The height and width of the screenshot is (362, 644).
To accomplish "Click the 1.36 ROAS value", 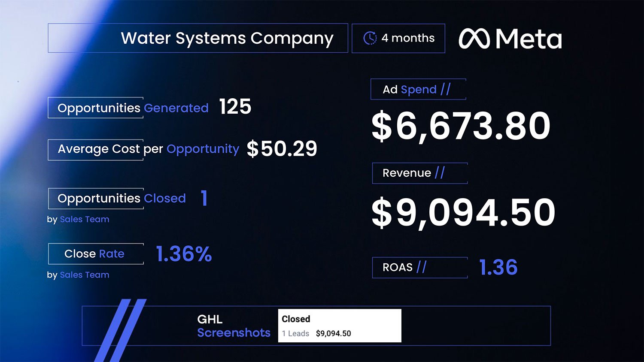I will tap(498, 267).
